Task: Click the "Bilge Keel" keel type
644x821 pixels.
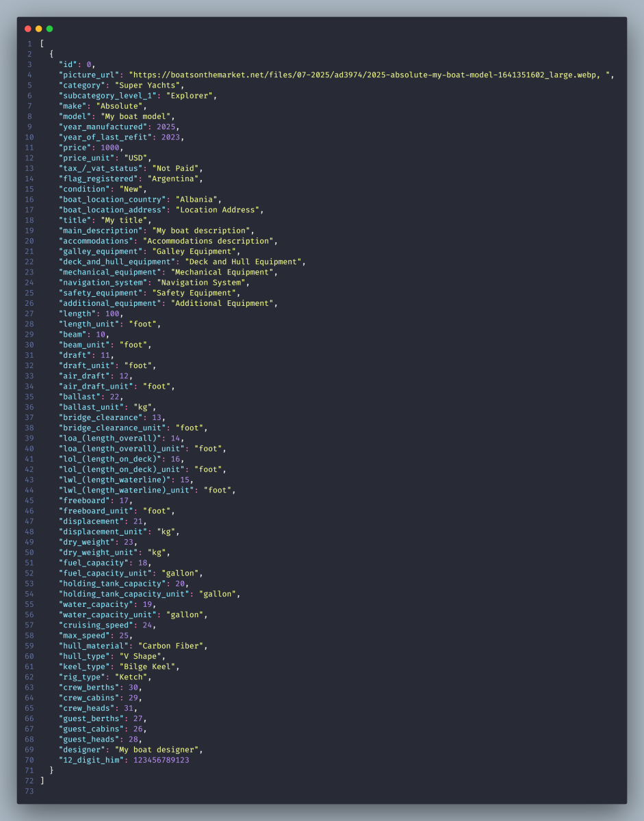Action: (148, 666)
